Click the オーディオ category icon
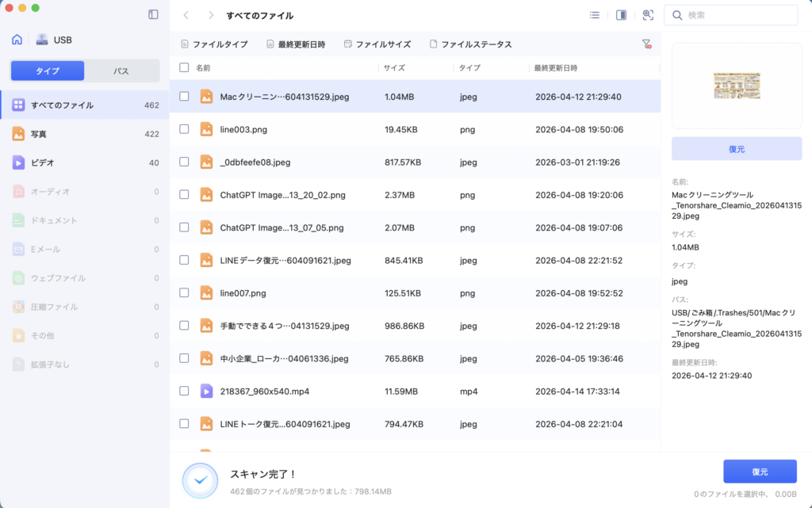Image resolution: width=812 pixels, height=508 pixels. 21,191
